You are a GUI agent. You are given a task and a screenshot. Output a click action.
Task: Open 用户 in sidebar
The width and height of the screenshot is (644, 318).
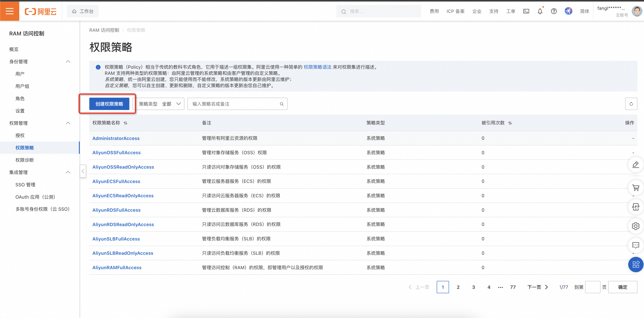[x=20, y=74]
